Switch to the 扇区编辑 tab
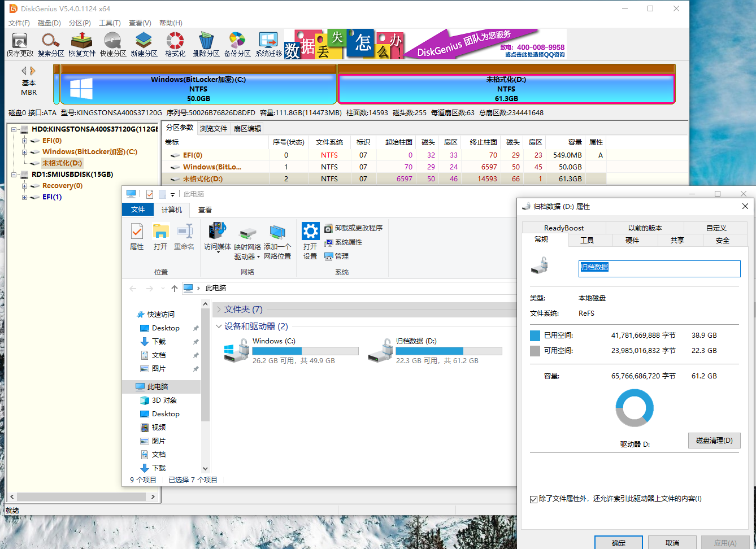756x549 pixels. click(x=247, y=129)
